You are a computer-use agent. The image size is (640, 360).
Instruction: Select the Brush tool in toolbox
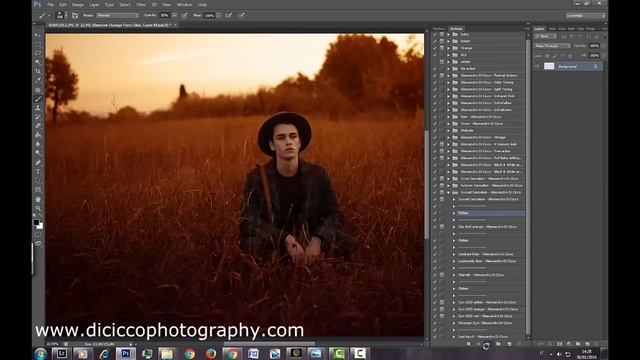tap(38, 99)
